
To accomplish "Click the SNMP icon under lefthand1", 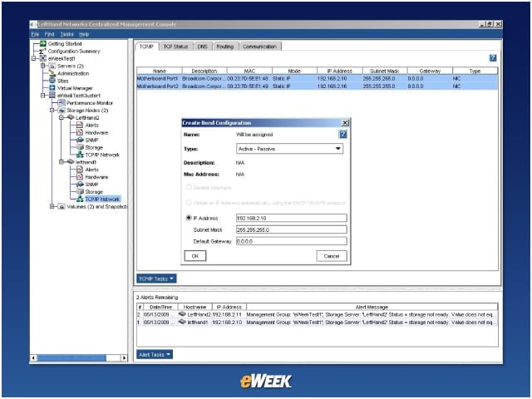I will 80,185.
